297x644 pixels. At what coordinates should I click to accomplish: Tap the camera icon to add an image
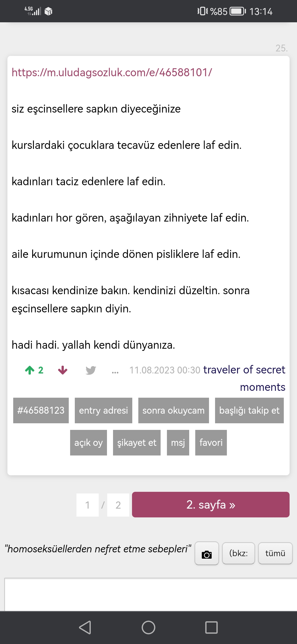click(207, 553)
